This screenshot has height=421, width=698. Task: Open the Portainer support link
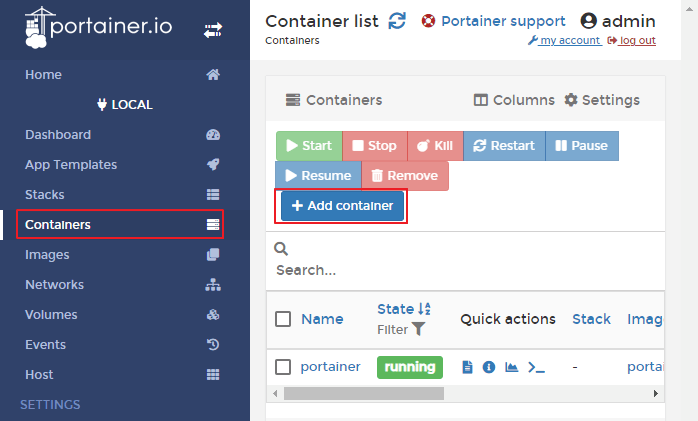[503, 21]
